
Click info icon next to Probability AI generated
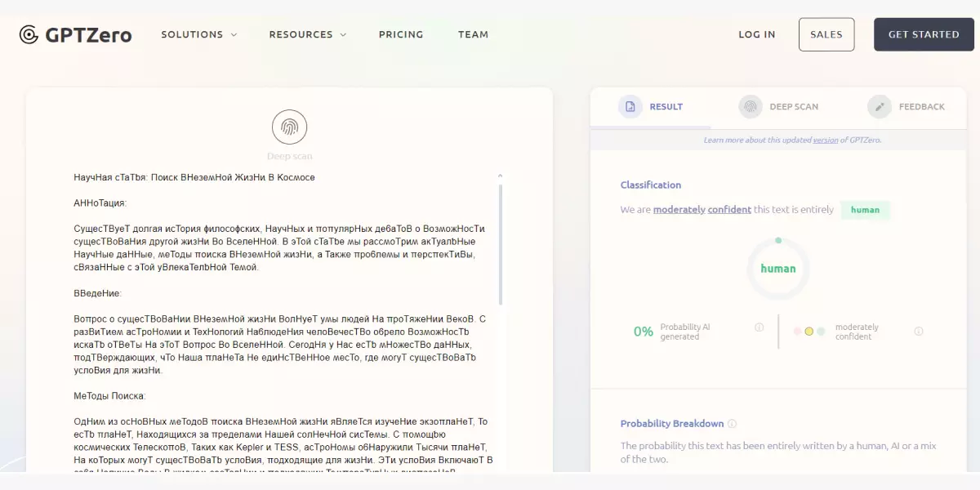(x=759, y=327)
